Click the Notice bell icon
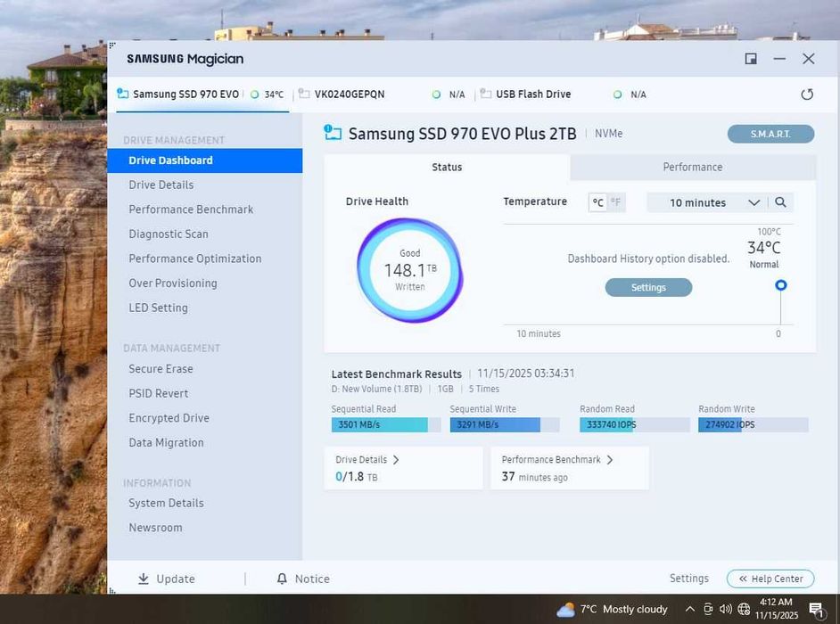The image size is (840, 624). coord(282,579)
